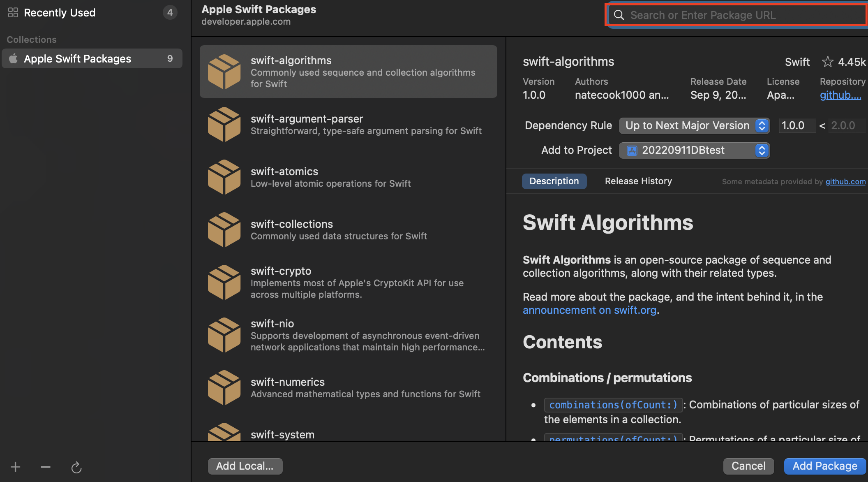Screen dimensions: 868x482
Task: Click the swift-argument-parser package title
Action: pos(307,119)
